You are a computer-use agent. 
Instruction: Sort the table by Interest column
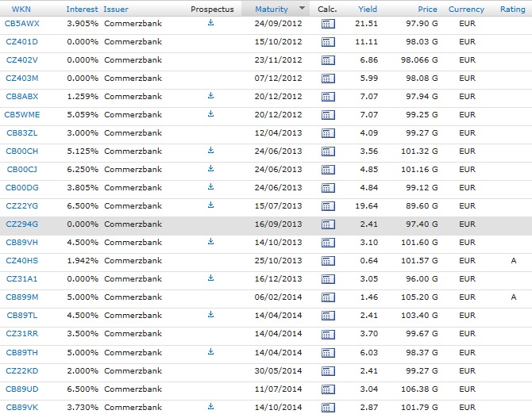click(x=82, y=10)
